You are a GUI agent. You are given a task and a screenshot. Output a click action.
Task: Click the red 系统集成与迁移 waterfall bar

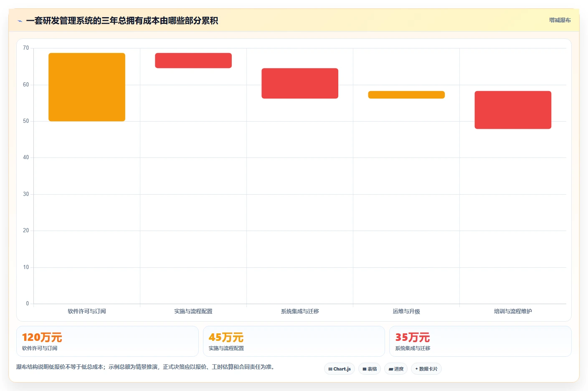coord(300,83)
